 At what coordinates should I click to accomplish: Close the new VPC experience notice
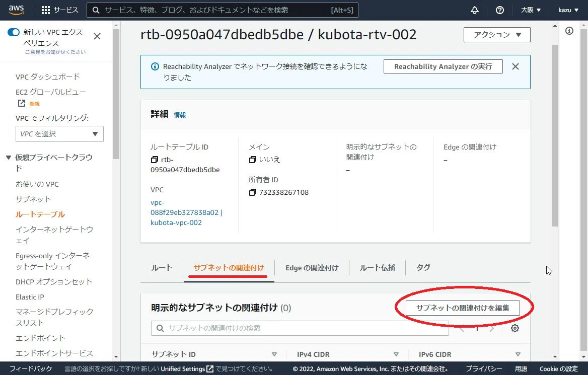(x=97, y=36)
